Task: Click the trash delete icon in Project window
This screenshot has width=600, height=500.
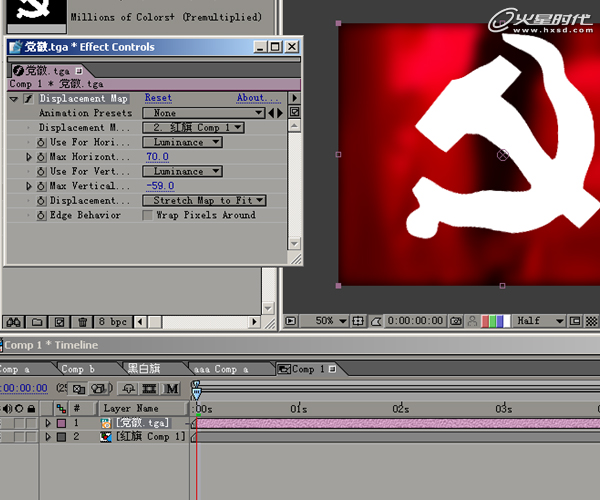Action: coord(82,322)
